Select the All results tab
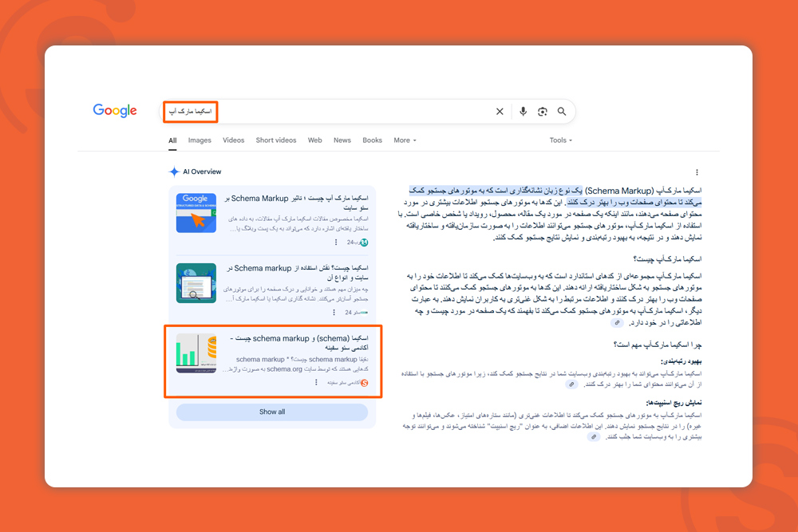Viewport: 798px width, 532px height. pos(172,140)
